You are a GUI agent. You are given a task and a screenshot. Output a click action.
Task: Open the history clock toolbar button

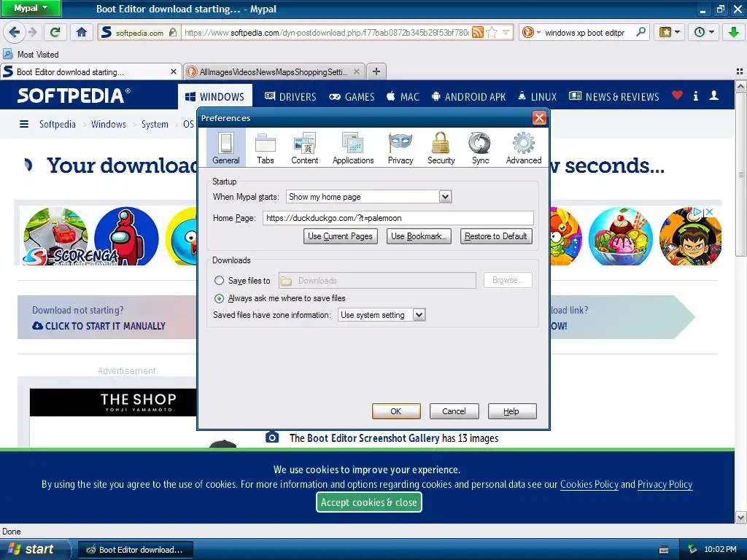[x=704, y=32]
